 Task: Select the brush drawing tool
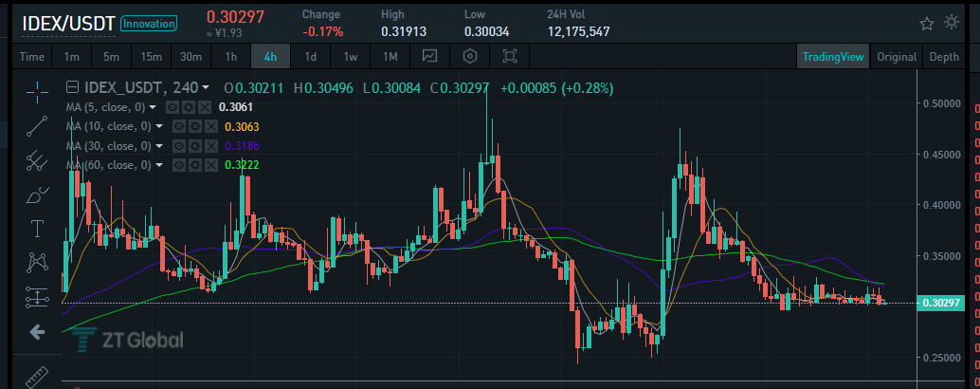click(37, 195)
